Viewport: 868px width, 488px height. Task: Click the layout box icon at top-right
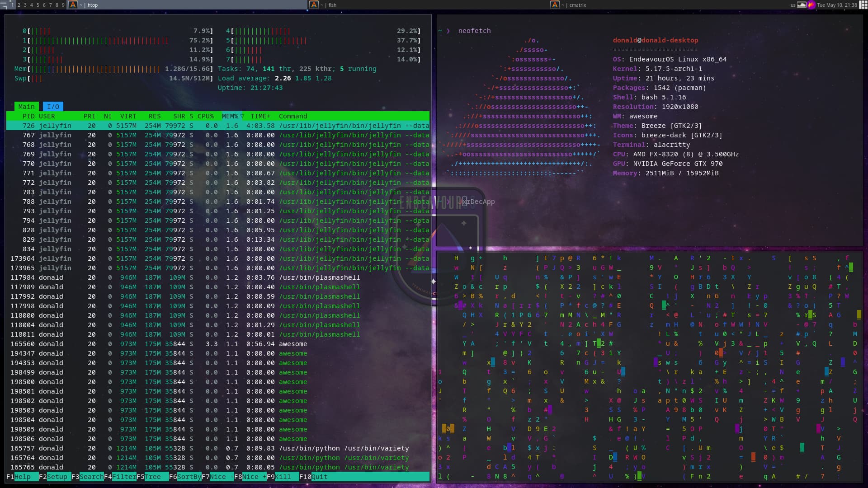[x=863, y=5]
